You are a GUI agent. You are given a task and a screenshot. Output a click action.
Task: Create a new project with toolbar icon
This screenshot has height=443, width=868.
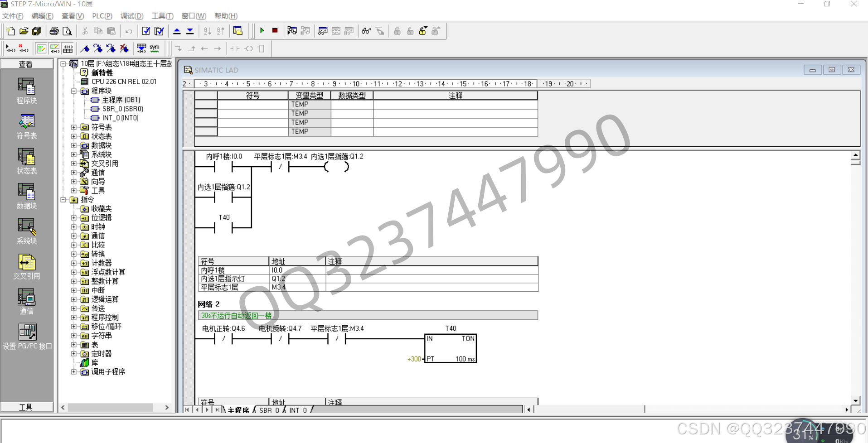click(x=10, y=31)
